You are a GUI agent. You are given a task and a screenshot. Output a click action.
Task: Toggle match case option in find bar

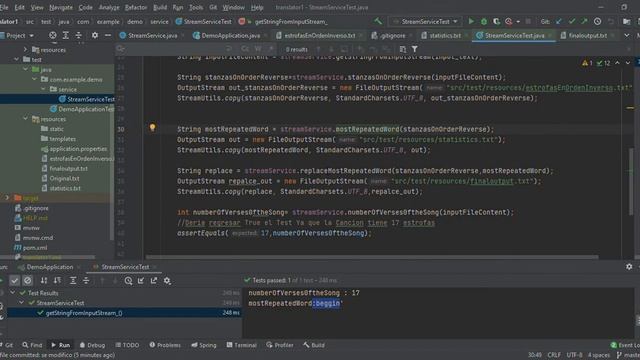coord(245,49)
